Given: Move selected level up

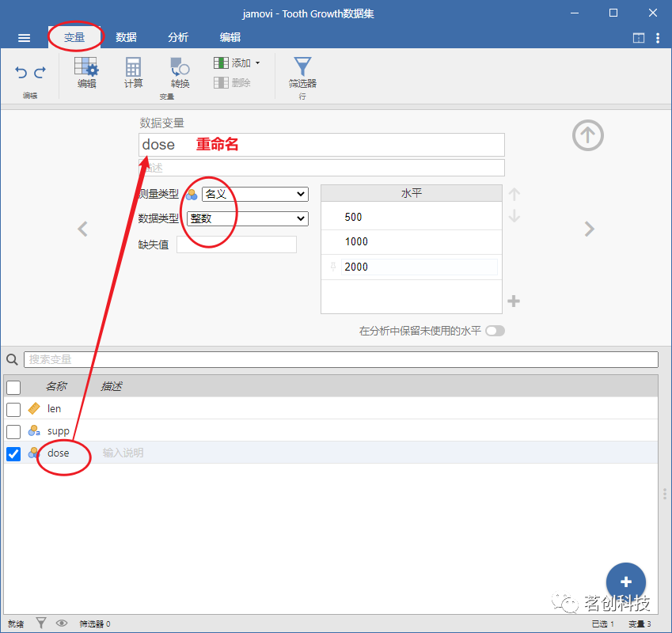Looking at the screenshot, I should [514, 195].
